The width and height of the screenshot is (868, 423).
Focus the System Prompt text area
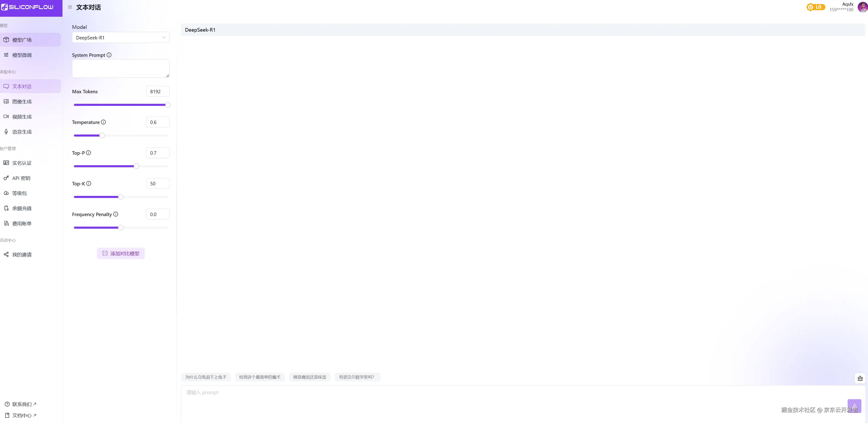click(120, 69)
